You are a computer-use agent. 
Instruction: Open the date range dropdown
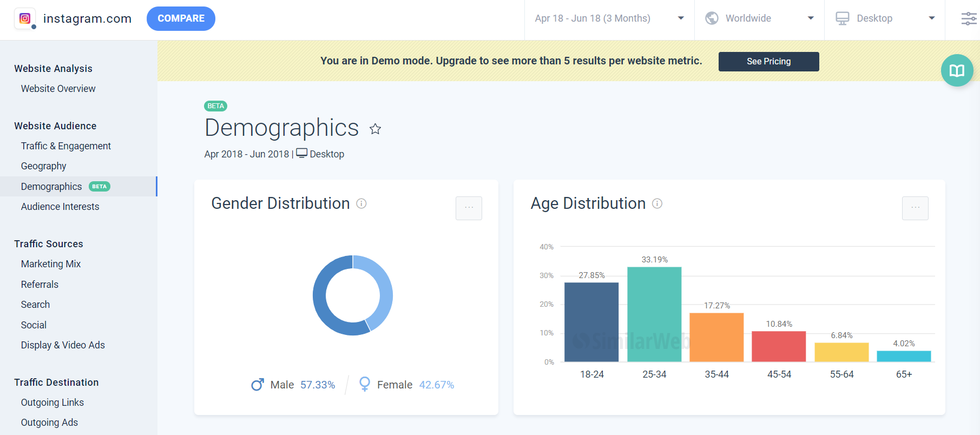pos(609,18)
